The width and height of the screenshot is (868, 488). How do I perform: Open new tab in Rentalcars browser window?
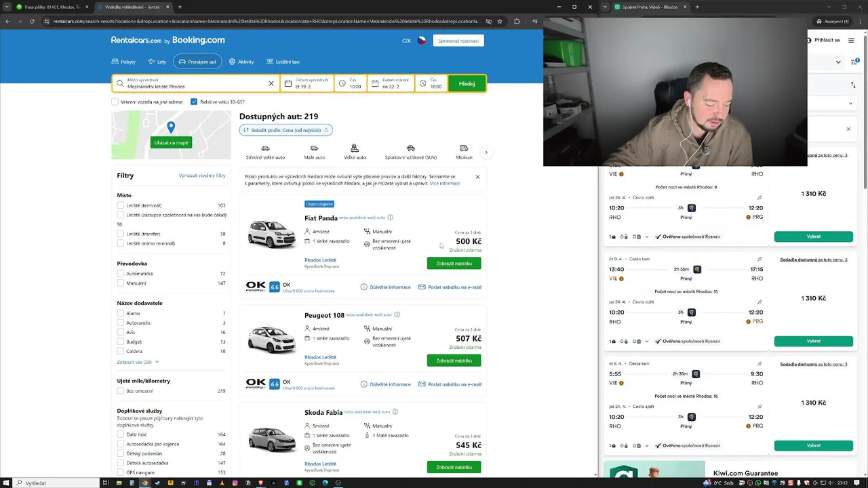pos(180,7)
